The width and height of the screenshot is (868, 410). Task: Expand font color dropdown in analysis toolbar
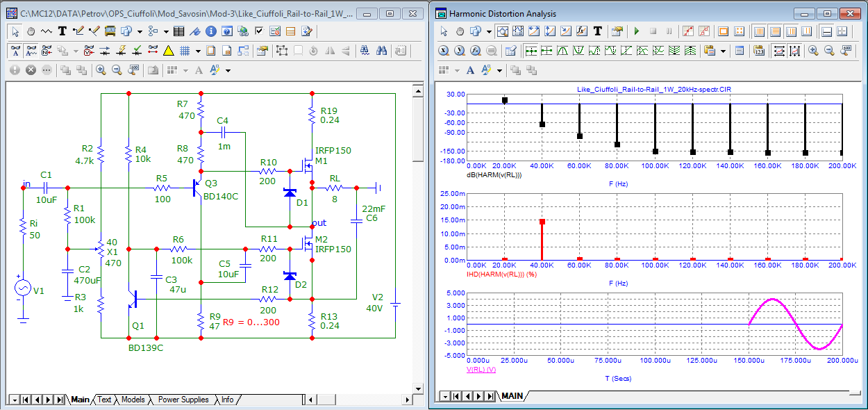[x=500, y=70]
